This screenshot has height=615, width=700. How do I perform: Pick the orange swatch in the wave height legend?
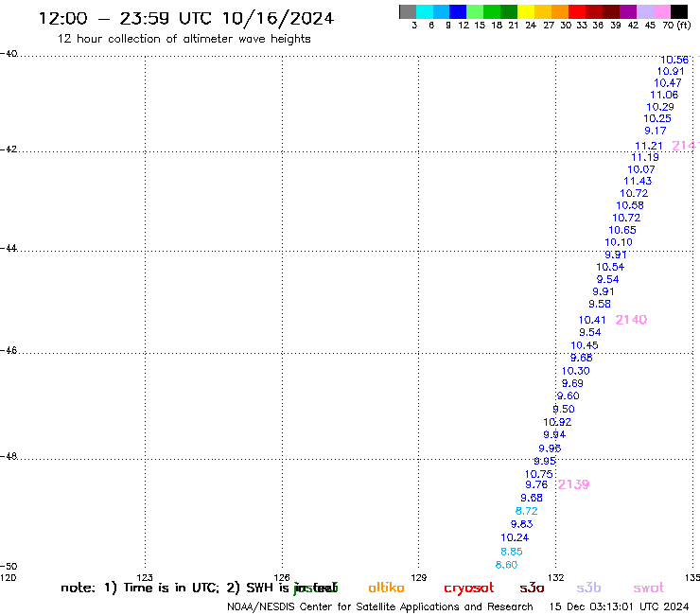click(560, 11)
